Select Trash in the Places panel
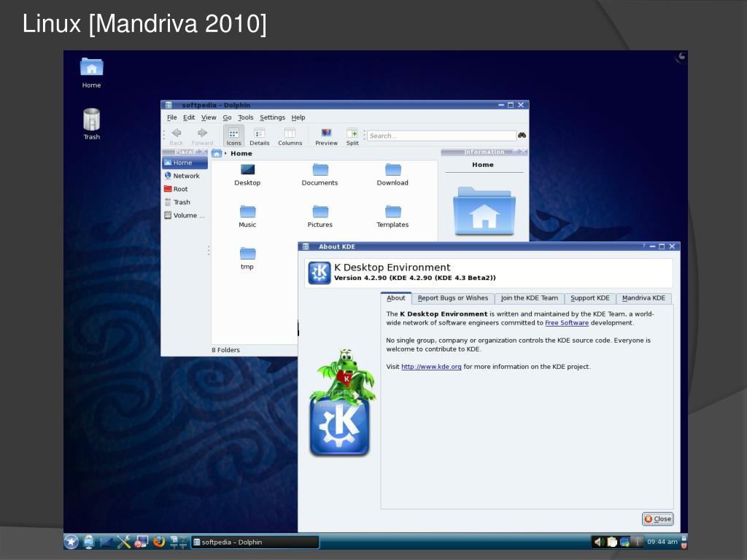Image resolution: width=747 pixels, height=560 pixels. 185,203
